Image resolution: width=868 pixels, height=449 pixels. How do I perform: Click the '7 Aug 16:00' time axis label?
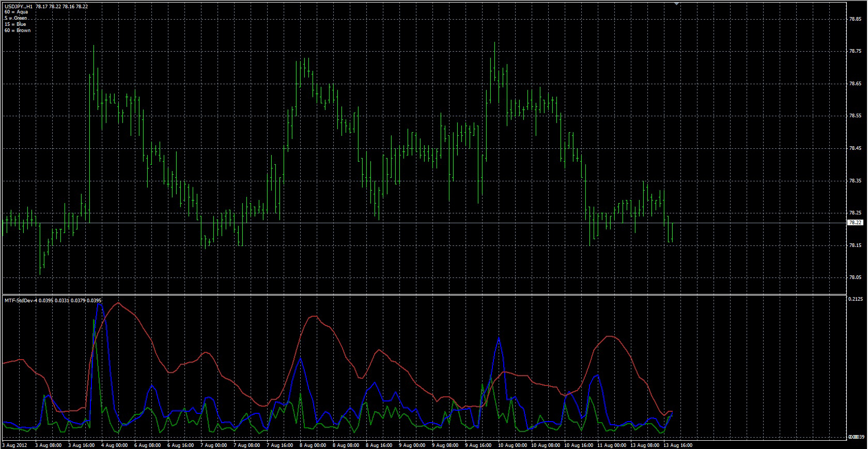280,445
